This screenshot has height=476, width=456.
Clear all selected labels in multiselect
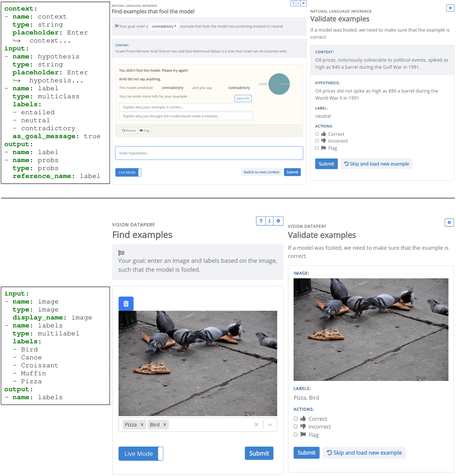(256, 425)
